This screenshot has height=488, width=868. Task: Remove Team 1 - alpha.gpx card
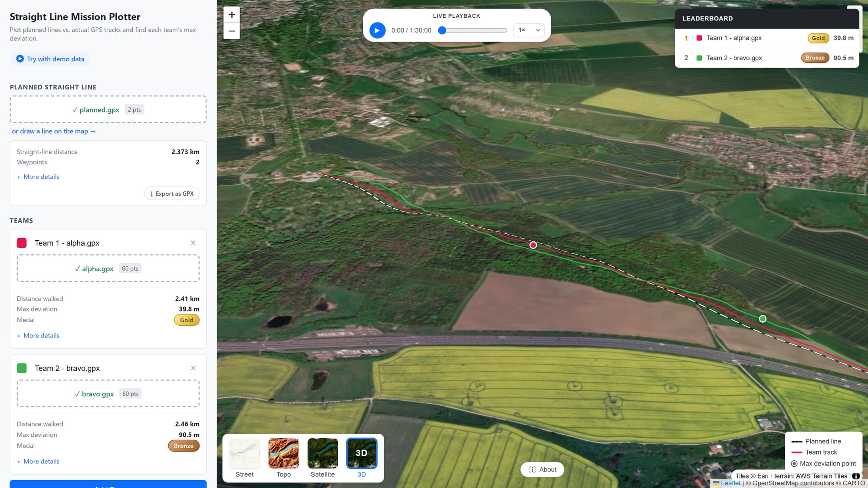pyautogui.click(x=193, y=243)
